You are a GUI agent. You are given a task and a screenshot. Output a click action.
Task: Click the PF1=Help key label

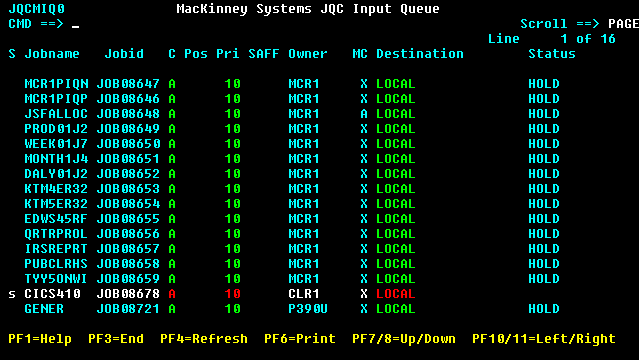tap(40, 339)
